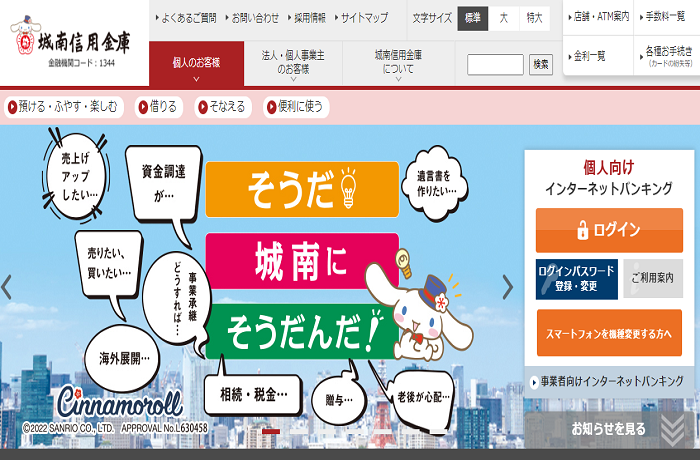
Task: Click the 売上げアップしたい speech bubble
Action: [76, 176]
